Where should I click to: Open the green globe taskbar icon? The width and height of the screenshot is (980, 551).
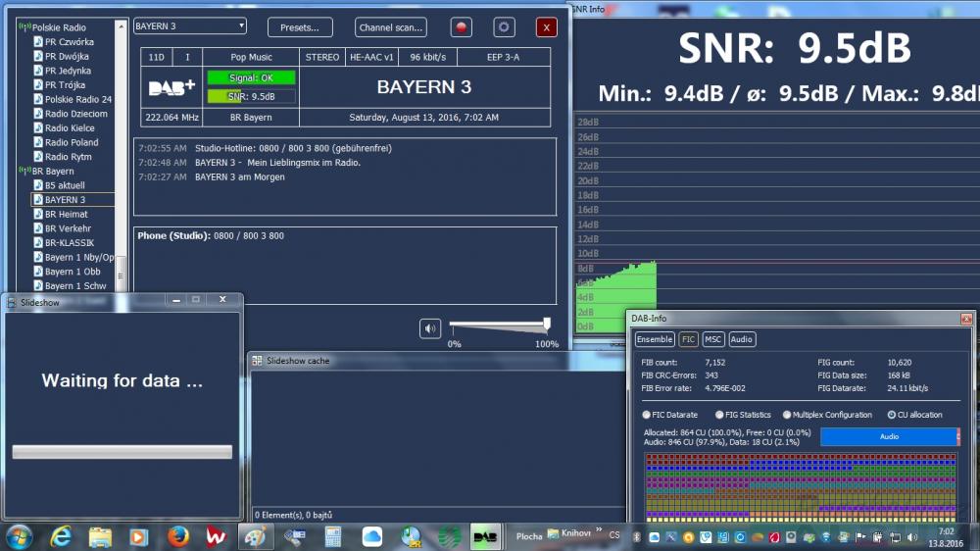tap(449, 536)
